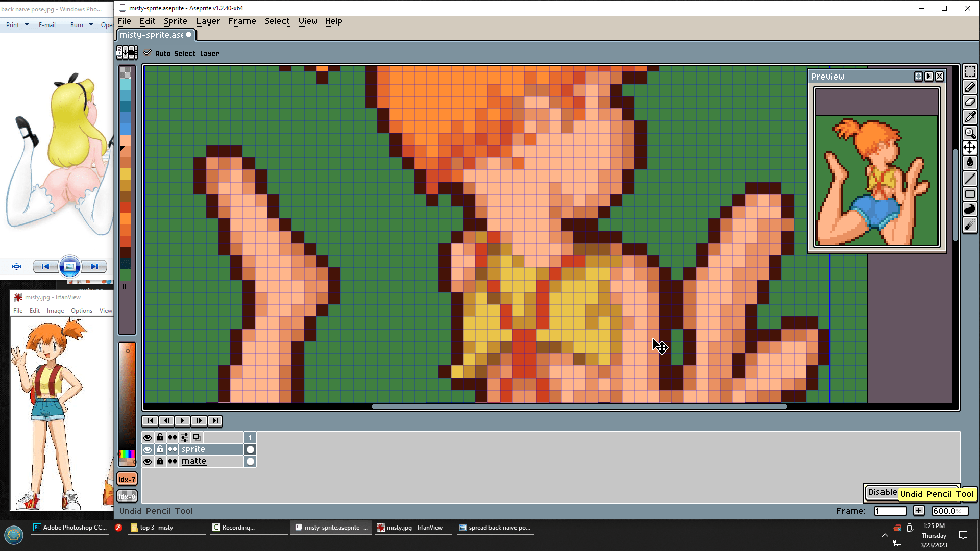The image size is (980, 551).
Task: Unlock the matte layer
Action: point(160,462)
